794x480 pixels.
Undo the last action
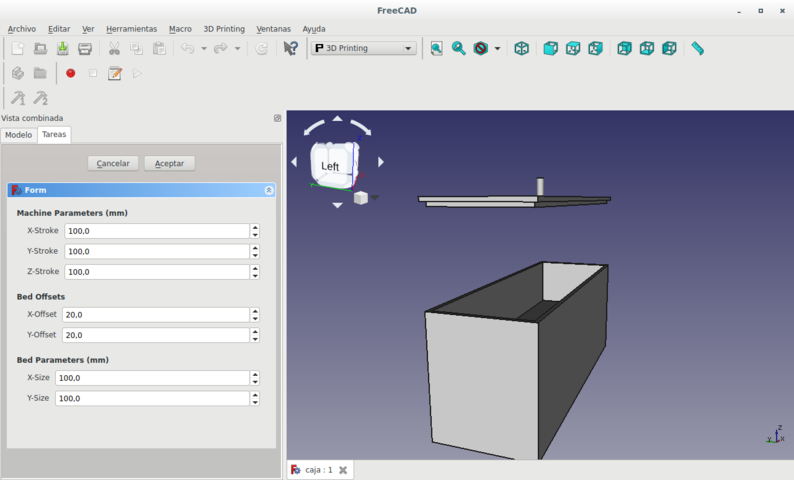187,48
